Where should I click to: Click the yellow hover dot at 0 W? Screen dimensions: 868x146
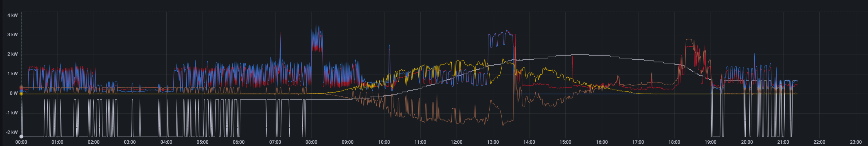click(21, 94)
